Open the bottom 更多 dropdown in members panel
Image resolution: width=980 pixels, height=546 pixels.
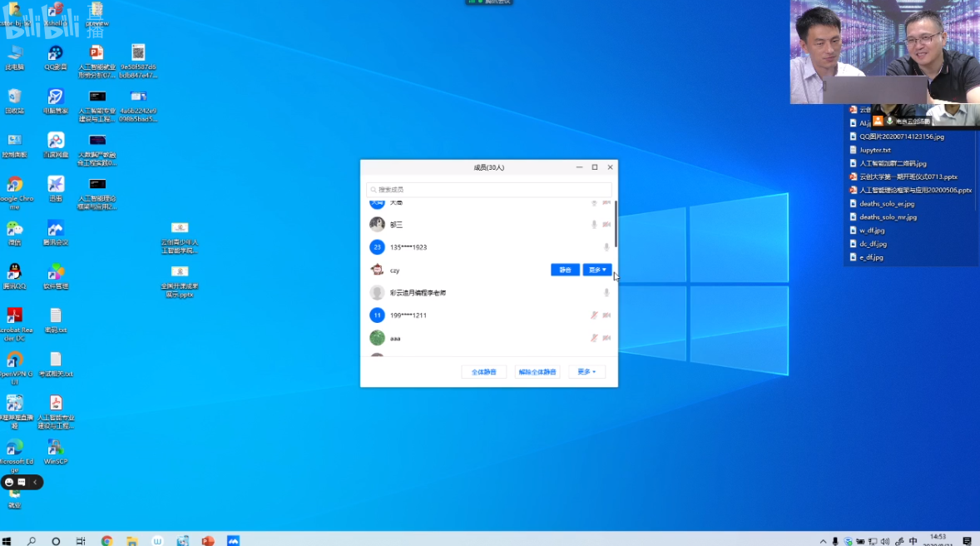coord(587,372)
